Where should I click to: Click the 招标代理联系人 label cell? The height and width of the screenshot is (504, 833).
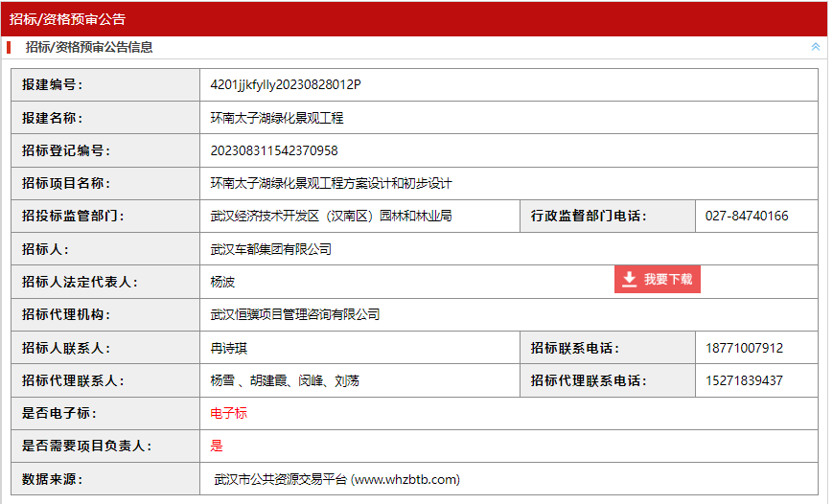(105, 380)
